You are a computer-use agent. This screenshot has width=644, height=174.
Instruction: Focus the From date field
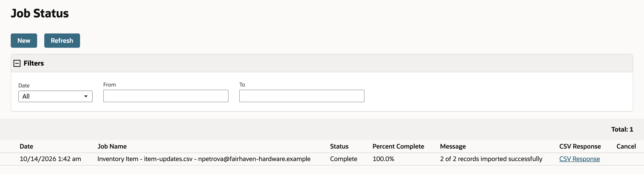click(166, 96)
